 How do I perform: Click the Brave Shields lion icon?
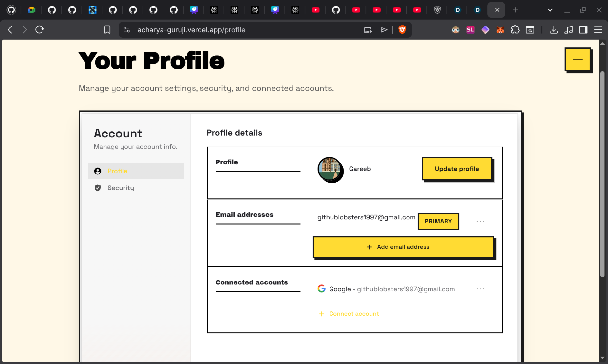[402, 30]
